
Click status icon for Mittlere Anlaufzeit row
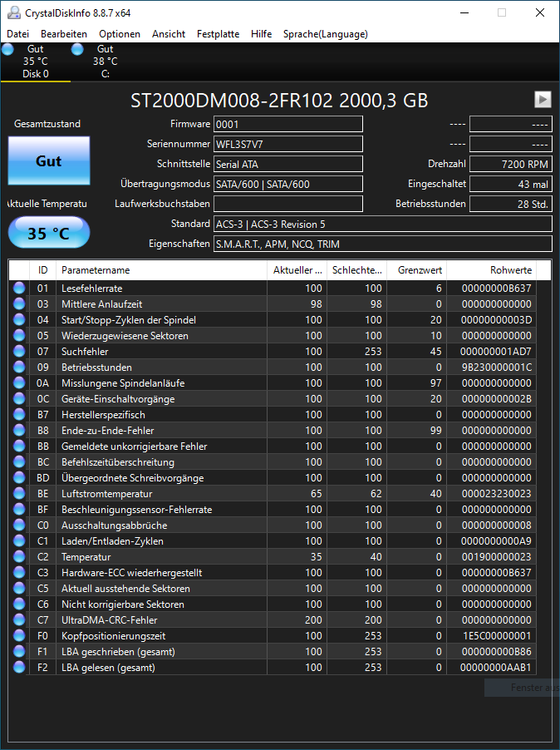[x=19, y=303]
